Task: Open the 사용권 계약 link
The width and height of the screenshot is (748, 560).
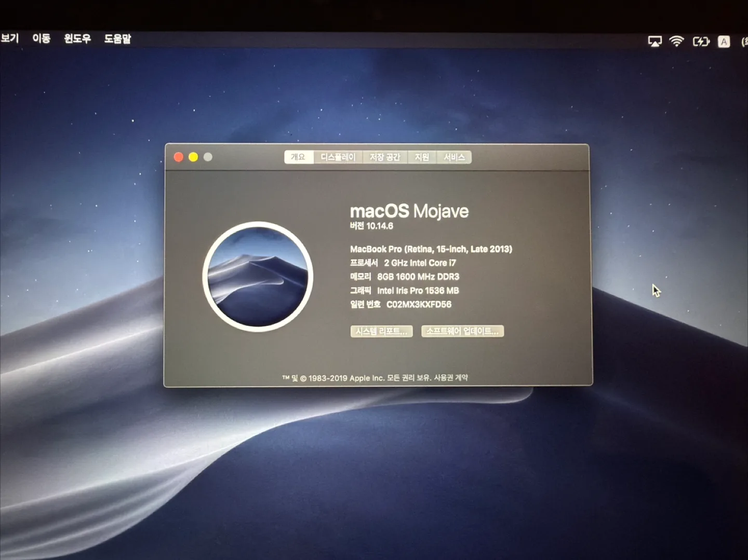Action: click(451, 378)
